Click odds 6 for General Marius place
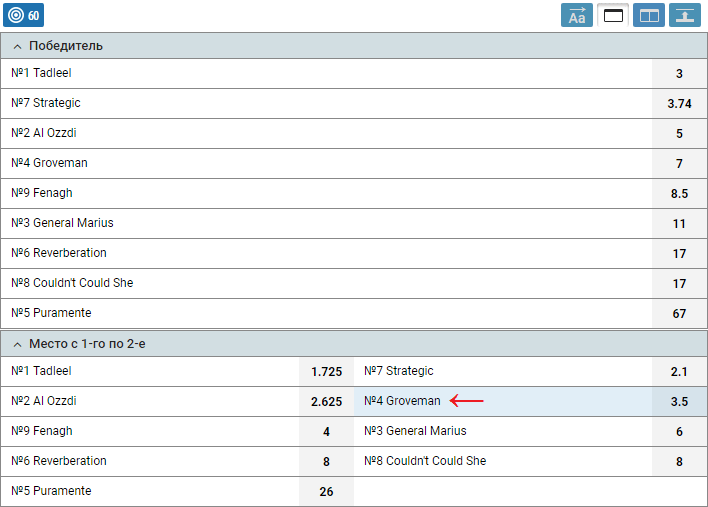Viewport: 708px width, 507px height. coord(679,432)
